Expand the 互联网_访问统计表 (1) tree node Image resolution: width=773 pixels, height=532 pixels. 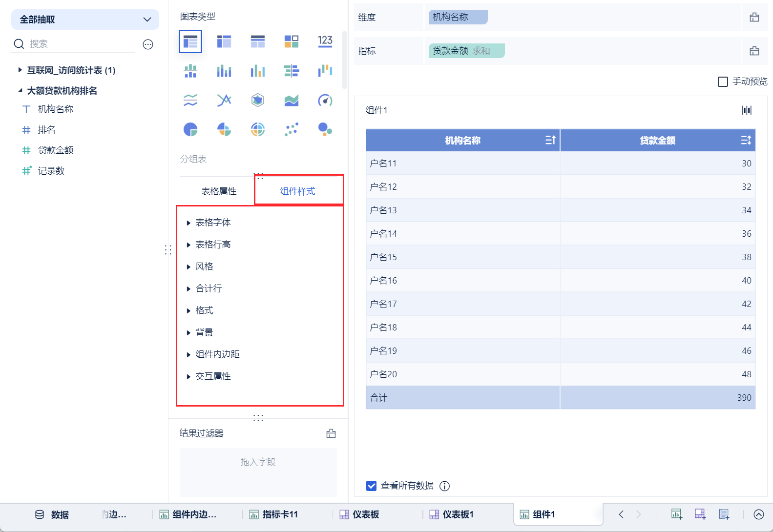(x=20, y=70)
